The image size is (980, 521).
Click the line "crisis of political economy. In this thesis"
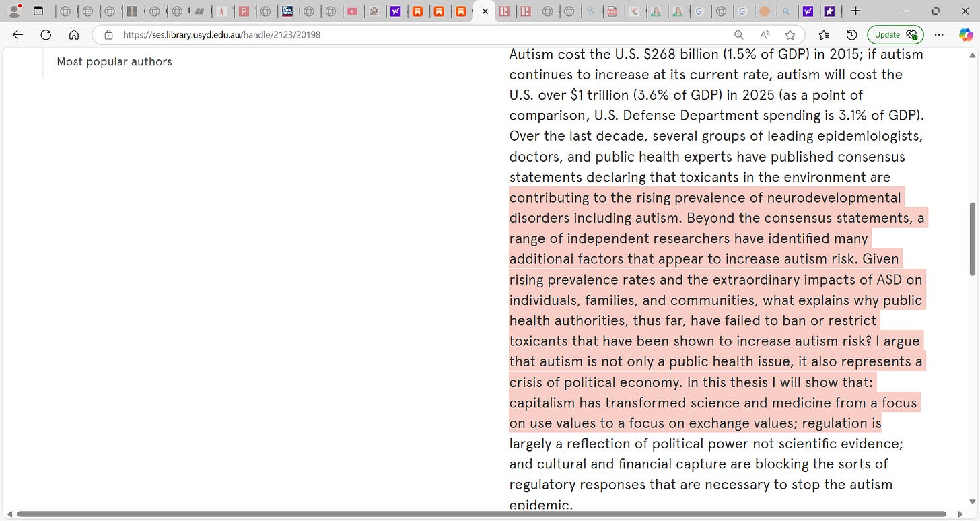(691, 382)
